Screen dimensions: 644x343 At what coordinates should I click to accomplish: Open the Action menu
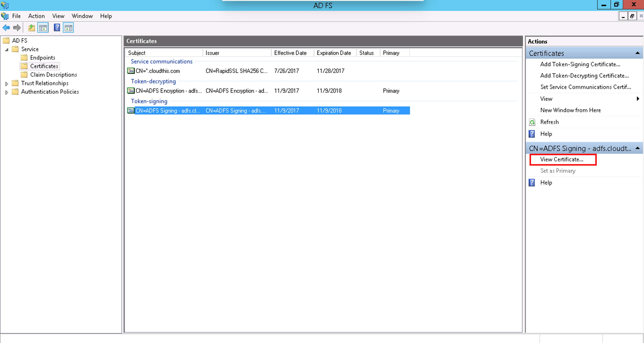pyautogui.click(x=37, y=16)
